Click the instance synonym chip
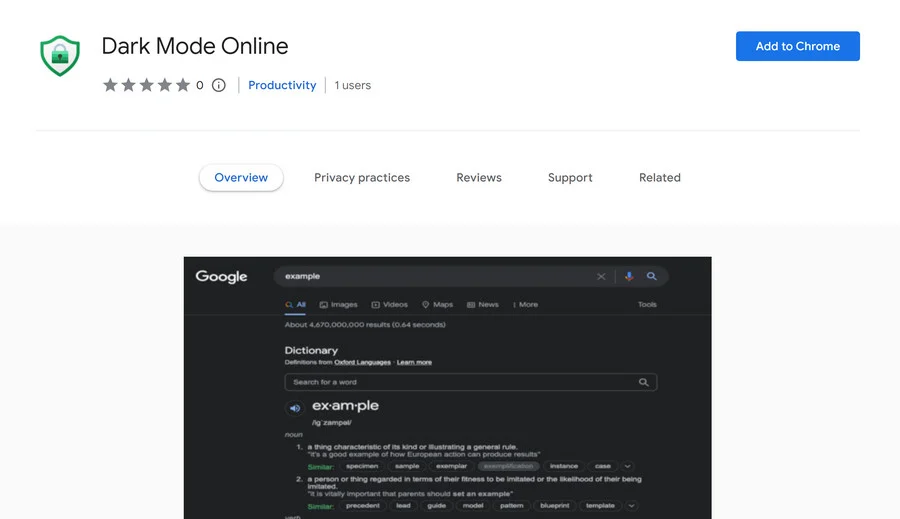 (x=564, y=466)
